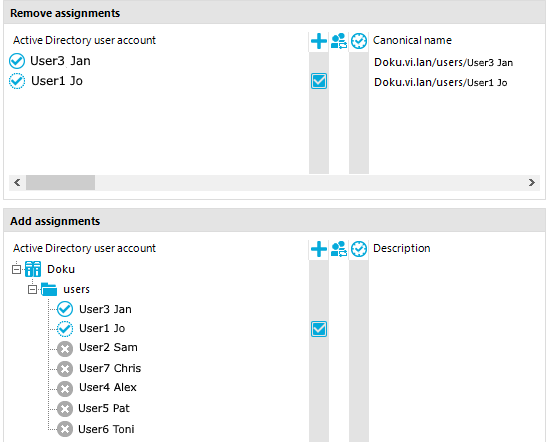
Task: Toggle checkmark for User3 Jan in Remove assignments
Action: pos(17,61)
